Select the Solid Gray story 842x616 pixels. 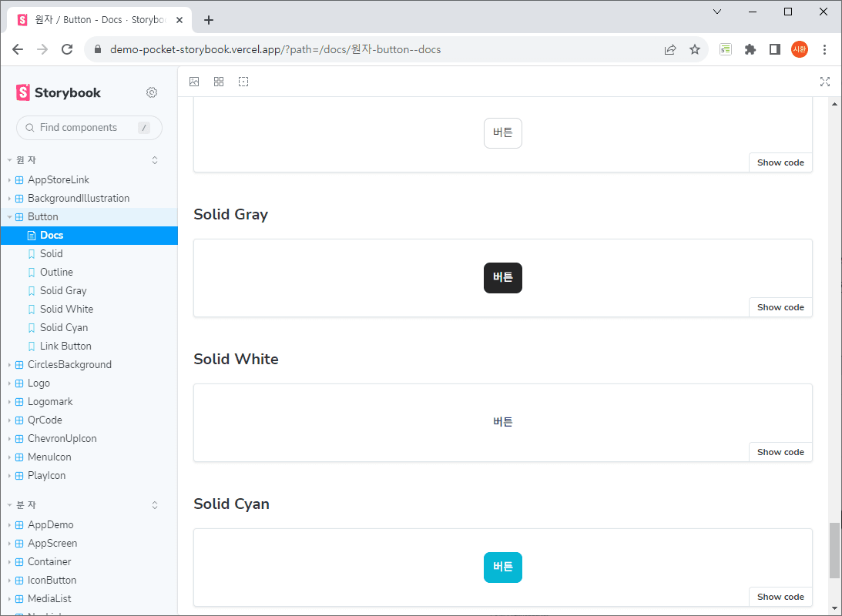63,291
